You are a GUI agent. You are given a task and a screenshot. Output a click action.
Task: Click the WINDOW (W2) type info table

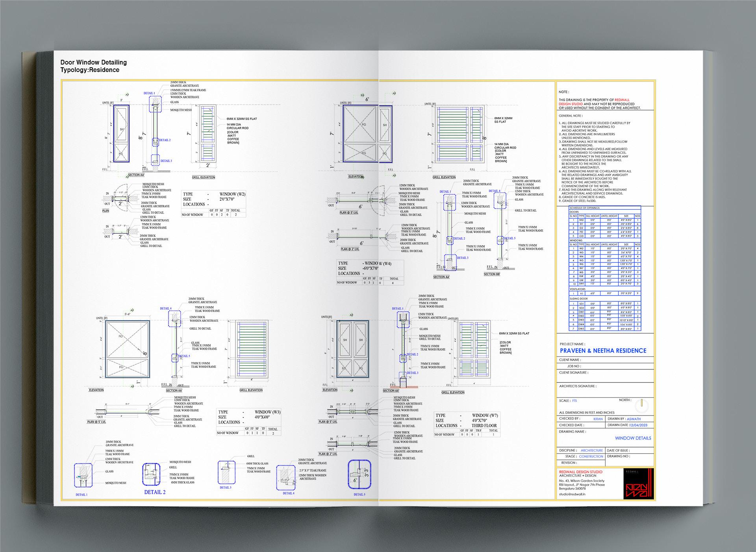tap(213, 204)
